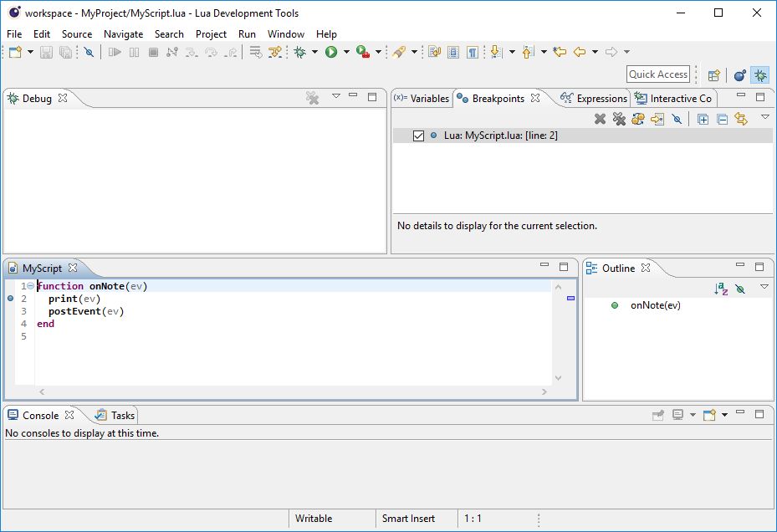Click Collapse All in Breakpoints view
The height and width of the screenshot is (532, 777).
722,119
